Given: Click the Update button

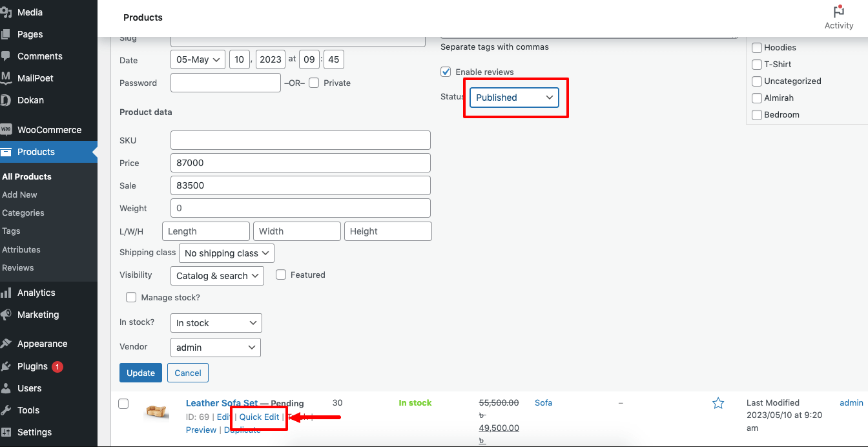Looking at the screenshot, I should click(140, 373).
